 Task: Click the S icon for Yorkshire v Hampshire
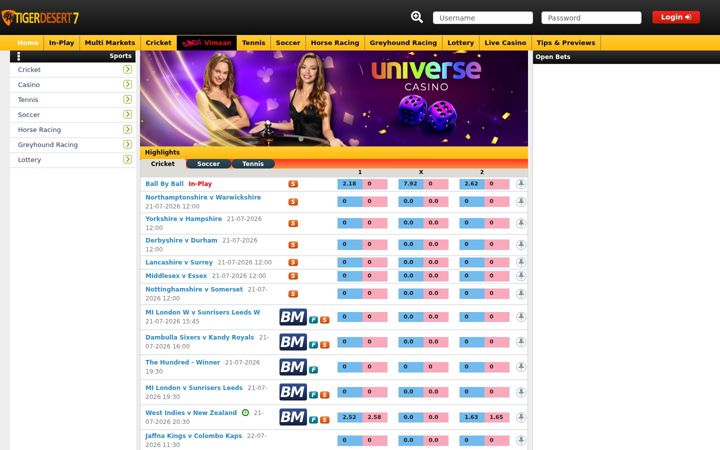coord(293,223)
